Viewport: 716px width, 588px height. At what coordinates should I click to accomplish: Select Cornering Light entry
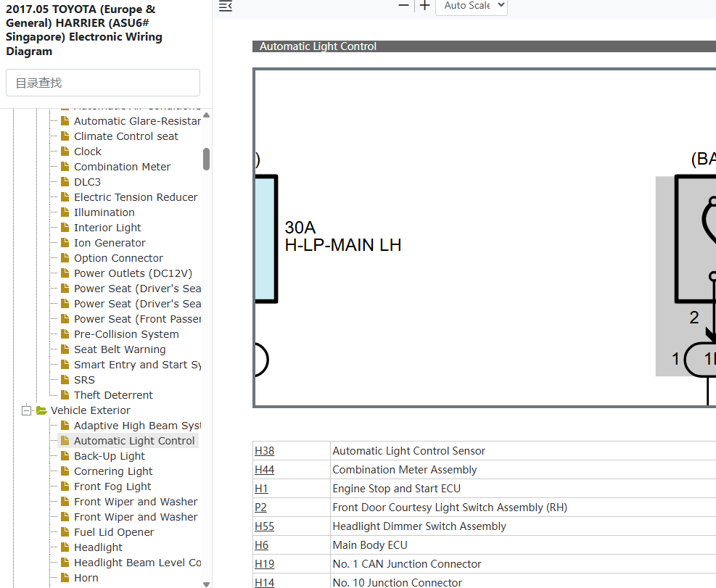point(113,471)
